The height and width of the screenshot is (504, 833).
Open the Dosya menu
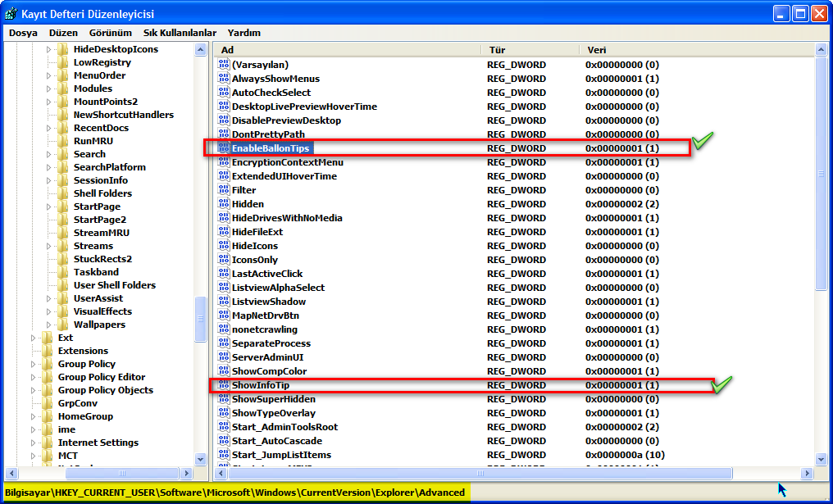(x=24, y=33)
